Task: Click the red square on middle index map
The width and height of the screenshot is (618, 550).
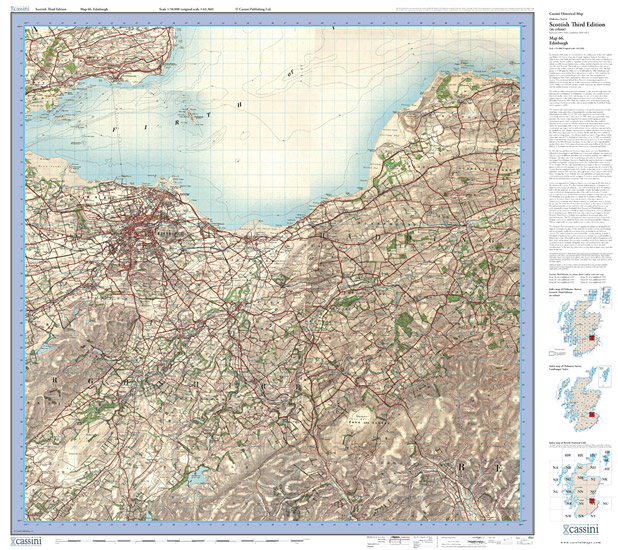Action: coord(590,416)
